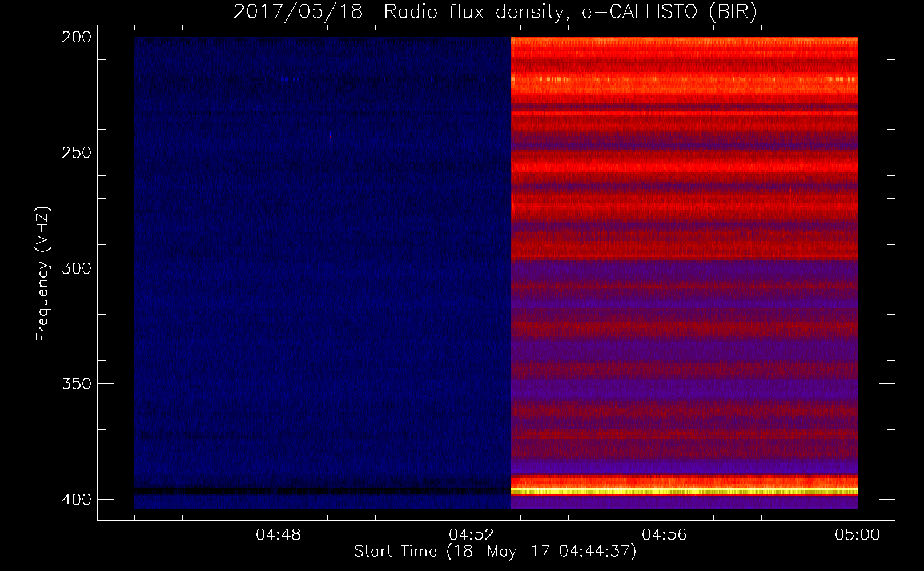The width and height of the screenshot is (924, 571).
Task: Click the '04:56' time tick label
Action: (x=665, y=535)
